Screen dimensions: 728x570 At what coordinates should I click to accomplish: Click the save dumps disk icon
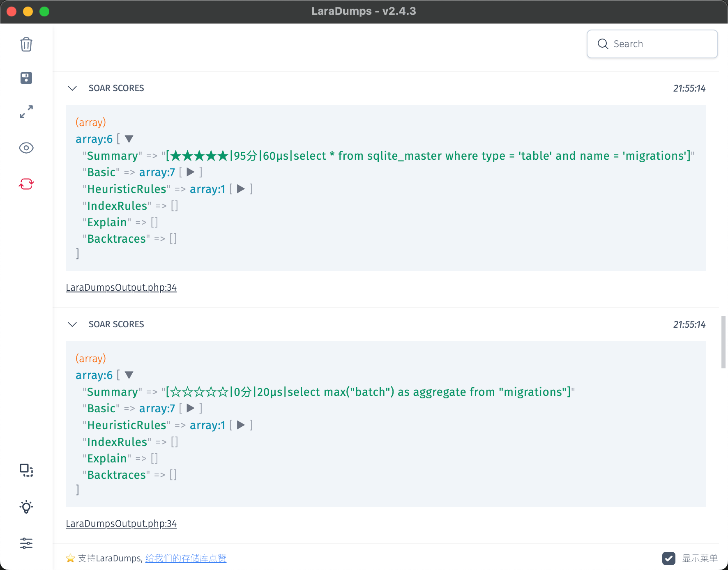pyautogui.click(x=26, y=78)
